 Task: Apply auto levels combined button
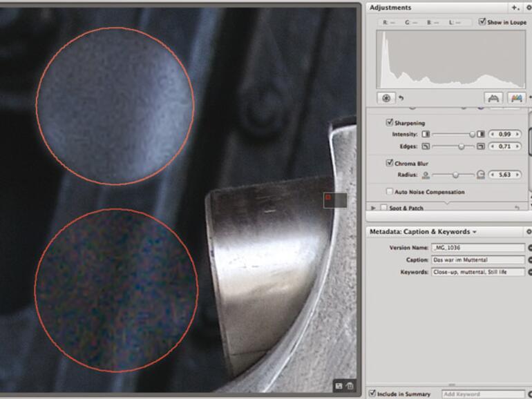point(493,98)
